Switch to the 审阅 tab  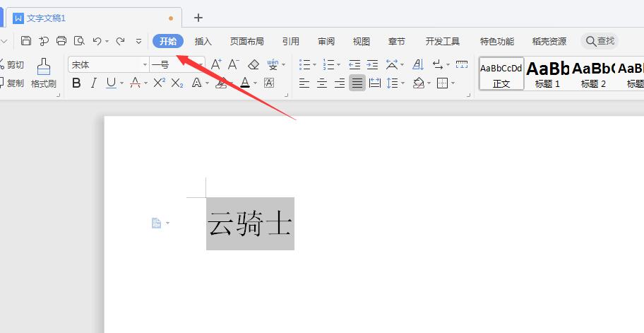pyautogui.click(x=326, y=41)
